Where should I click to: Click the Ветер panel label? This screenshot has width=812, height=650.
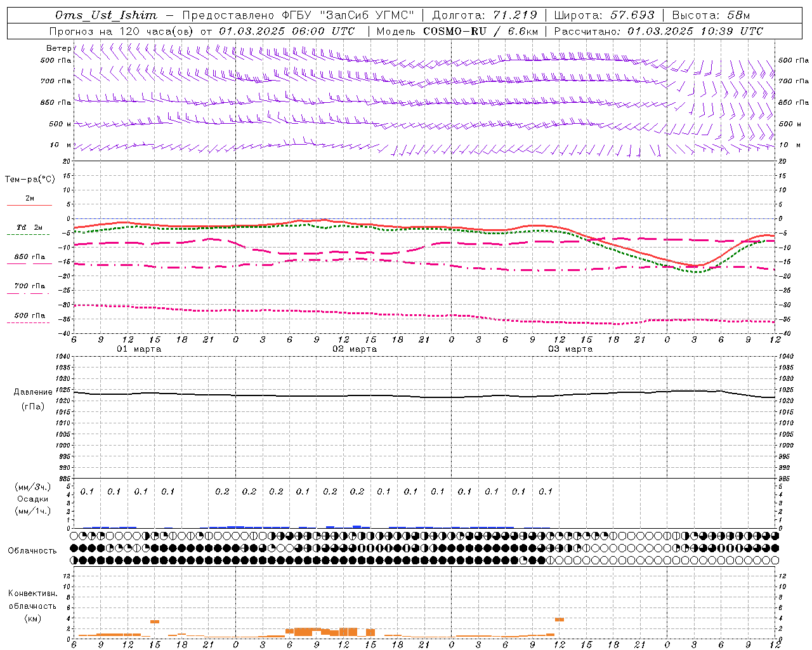point(59,48)
